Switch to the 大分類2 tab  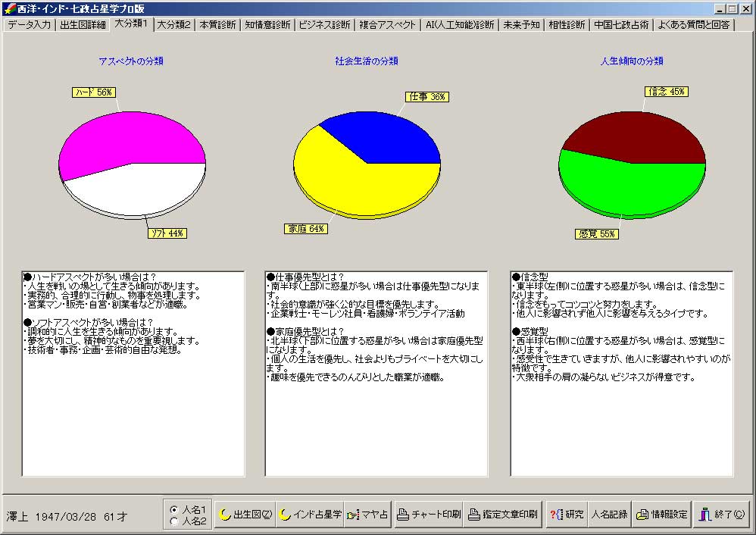point(174,24)
